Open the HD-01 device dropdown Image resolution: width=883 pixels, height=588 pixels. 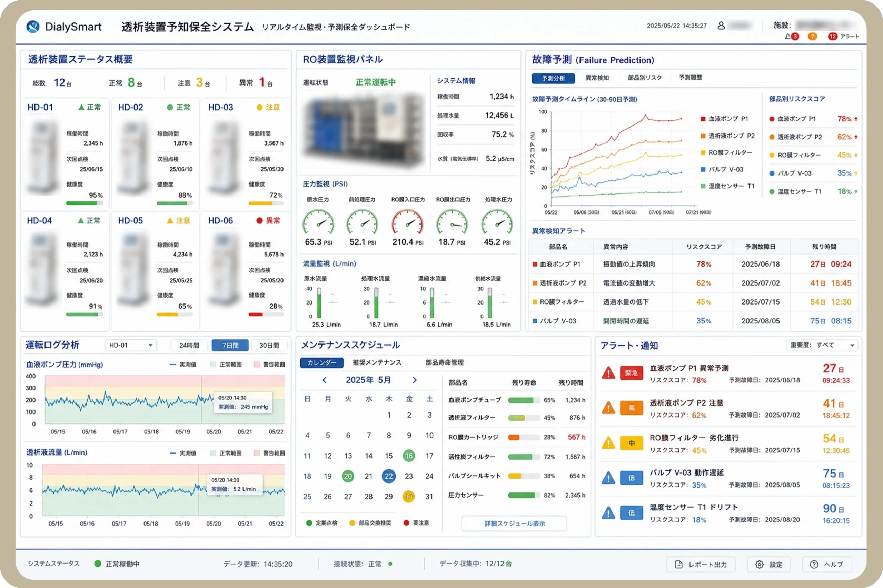[x=131, y=345]
